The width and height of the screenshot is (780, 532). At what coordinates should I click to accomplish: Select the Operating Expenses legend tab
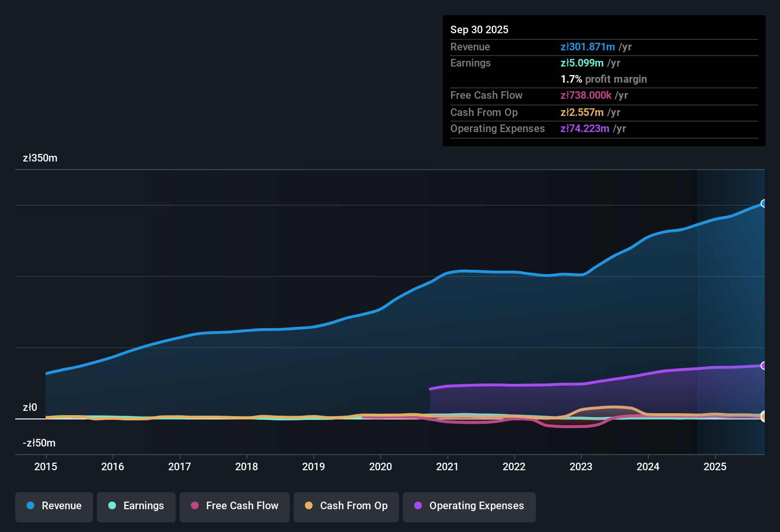(x=469, y=506)
